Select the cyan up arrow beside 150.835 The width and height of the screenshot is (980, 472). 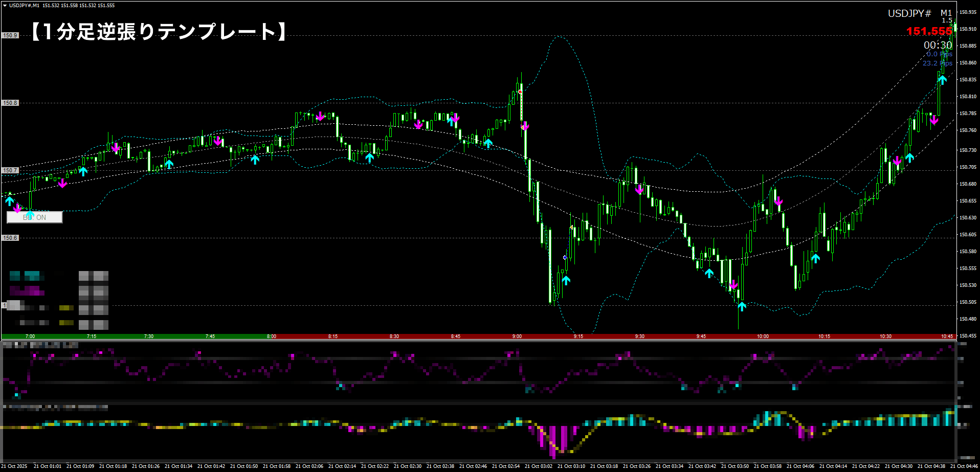[x=942, y=80]
